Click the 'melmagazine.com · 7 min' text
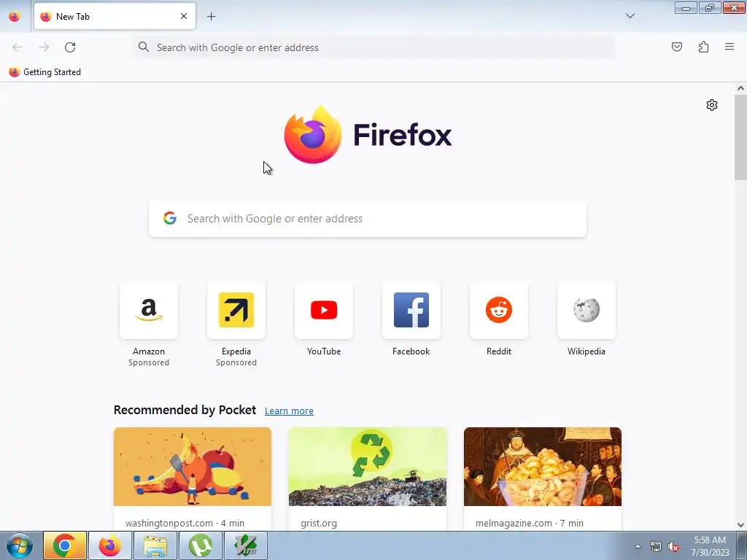This screenshot has height=560, width=747. pos(530,523)
